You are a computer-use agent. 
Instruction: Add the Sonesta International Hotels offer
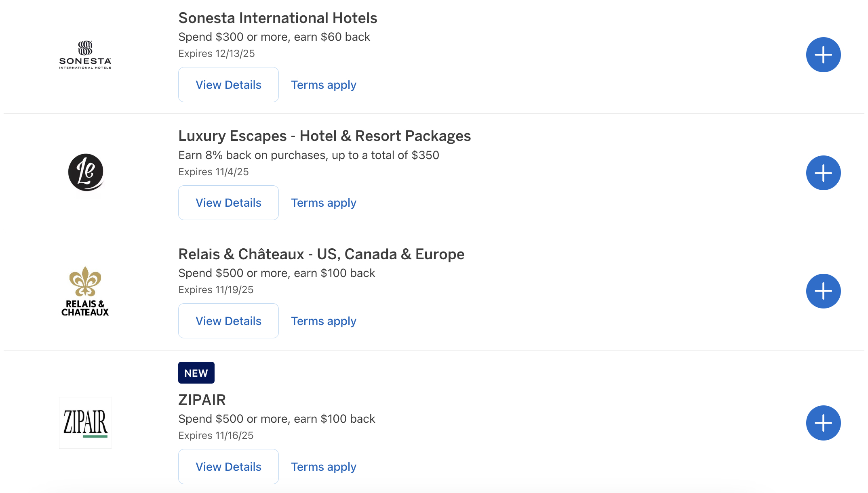(823, 55)
